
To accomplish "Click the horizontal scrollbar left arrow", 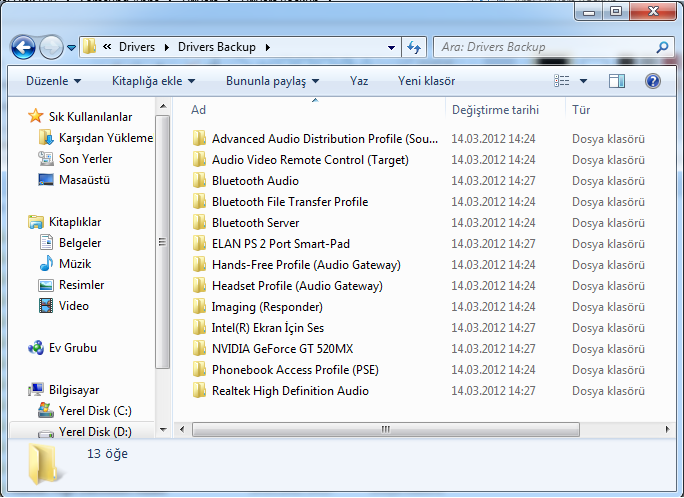I will tap(182, 430).
